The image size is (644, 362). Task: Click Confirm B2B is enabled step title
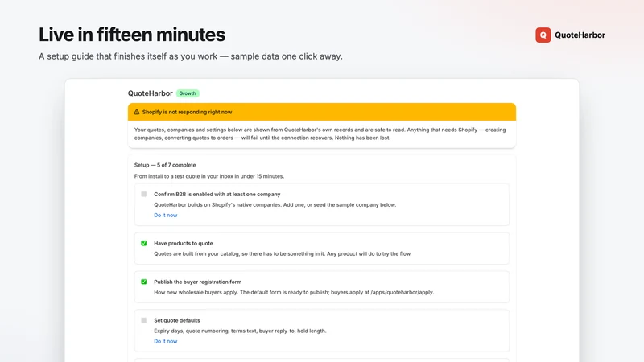(217, 194)
